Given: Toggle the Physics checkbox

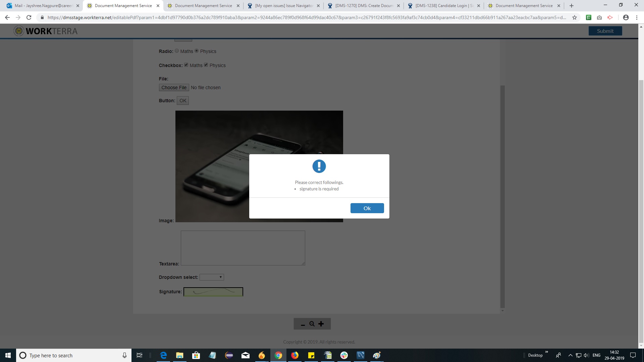Looking at the screenshot, I should 206,65.
